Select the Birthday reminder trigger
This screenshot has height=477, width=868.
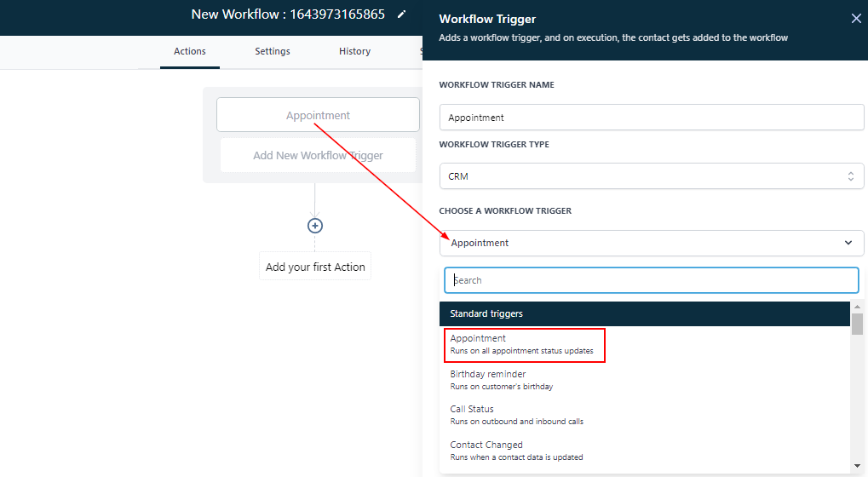pos(501,380)
